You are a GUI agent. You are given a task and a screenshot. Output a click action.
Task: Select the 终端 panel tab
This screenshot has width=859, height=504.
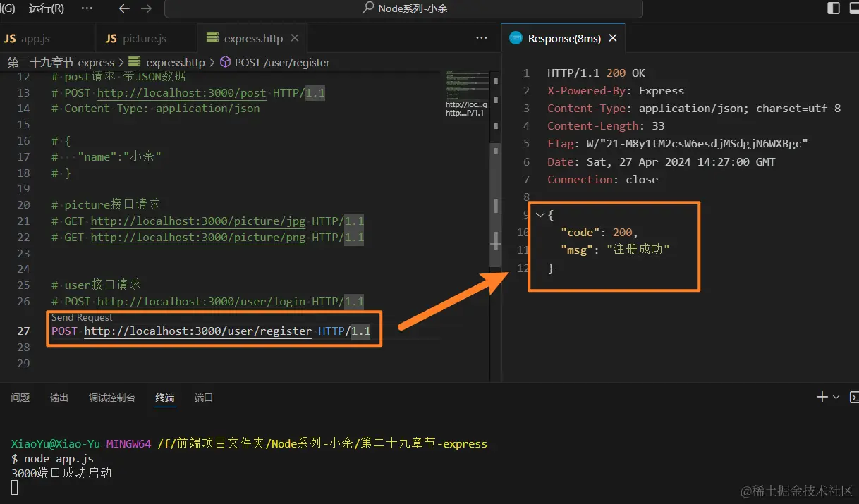[x=165, y=398]
